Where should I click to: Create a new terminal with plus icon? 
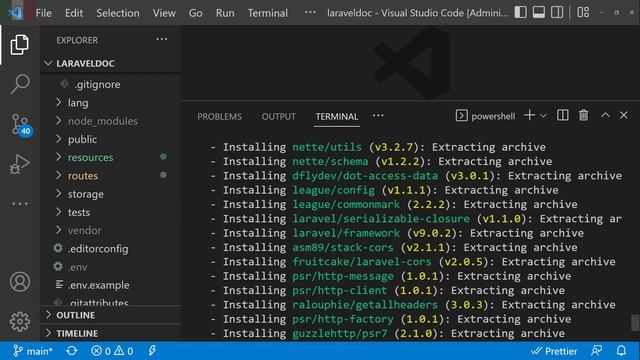(529, 116)
